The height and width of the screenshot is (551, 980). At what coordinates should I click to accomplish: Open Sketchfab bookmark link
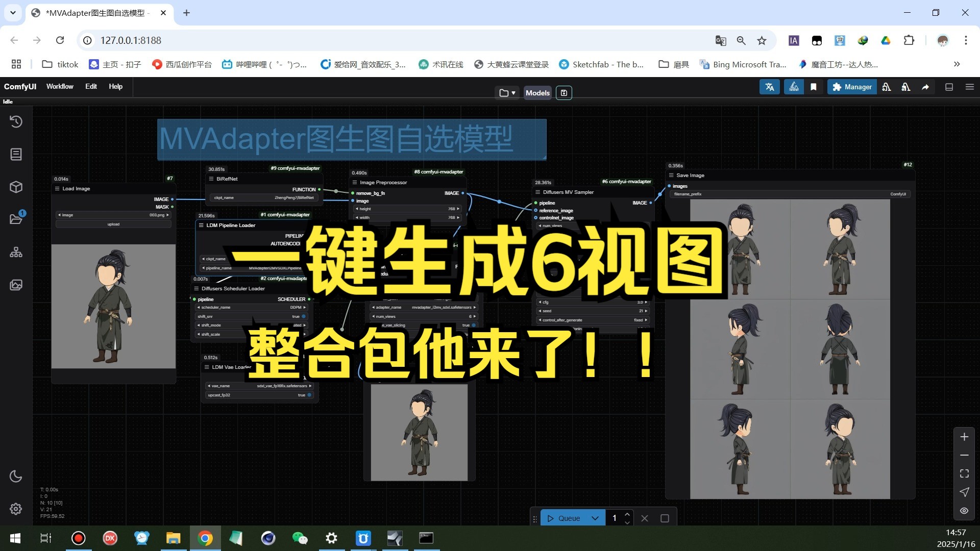[601, 64]
